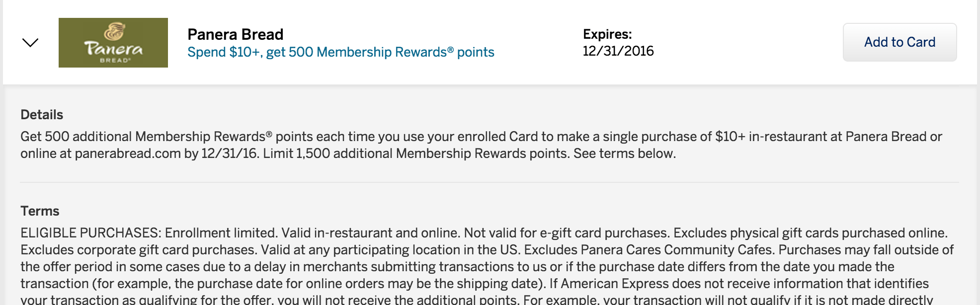Click the ELIGIBLE PURCHASES text in Terms
Image resolution: width=980 pixels, height=305 pixels.
[90, 233]
